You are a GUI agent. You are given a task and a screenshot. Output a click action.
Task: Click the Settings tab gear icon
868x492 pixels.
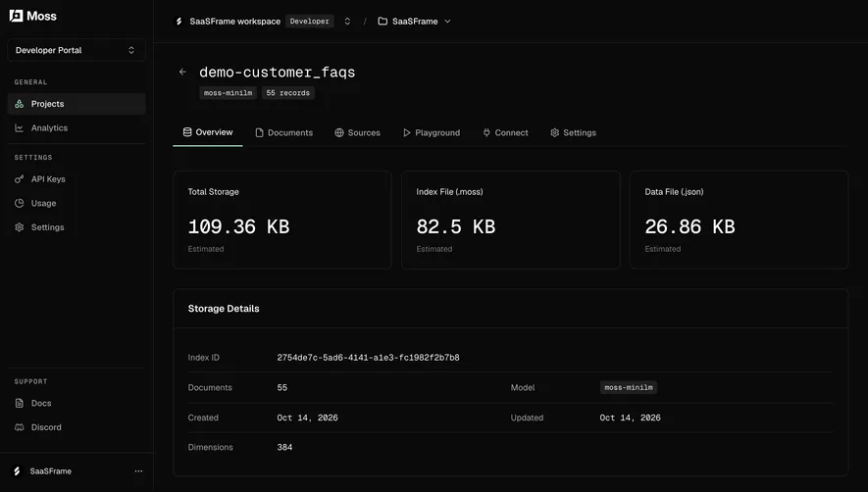pyautogui.click(x=555, y=133)
